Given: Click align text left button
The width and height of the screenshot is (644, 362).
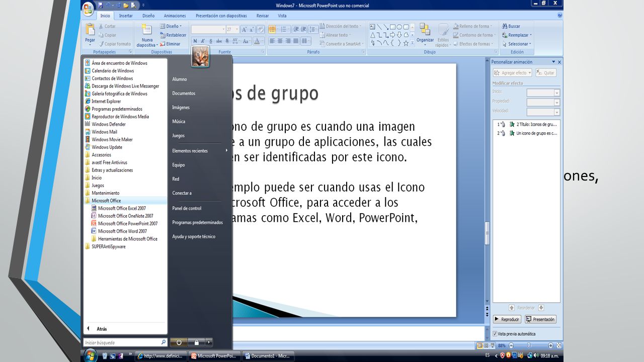Looking at the screenshot, I should 272,41.
